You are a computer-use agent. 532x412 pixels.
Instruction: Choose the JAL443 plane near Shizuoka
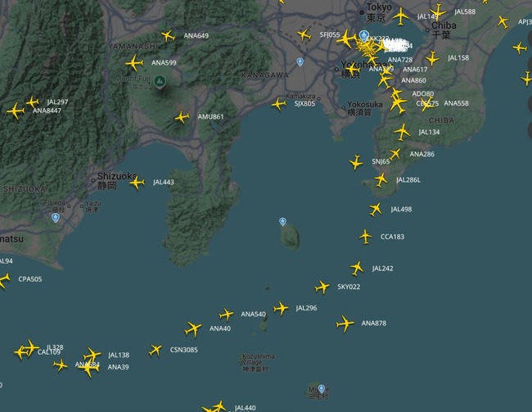coord(137,183)
